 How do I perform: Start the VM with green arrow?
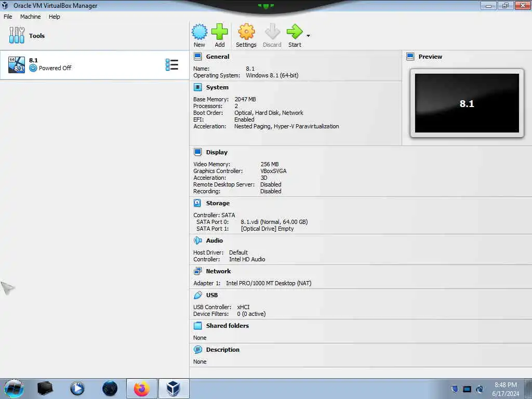click(x=295, y=32)
